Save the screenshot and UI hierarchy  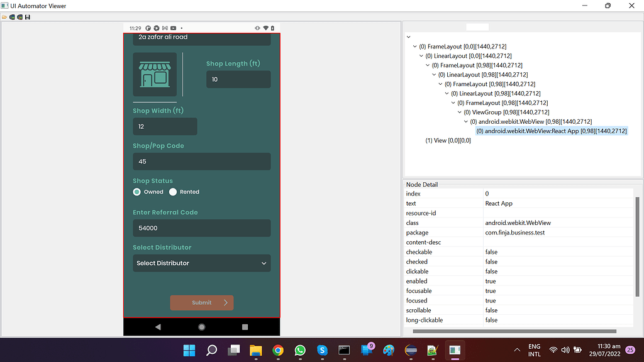[27, 17]
